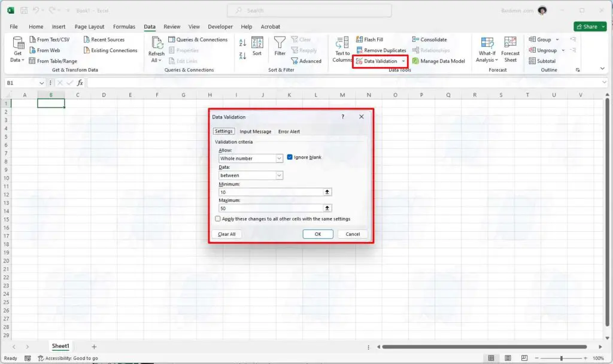Click the Share button
This screenshot has height=364, width=613.
[590, 26]
